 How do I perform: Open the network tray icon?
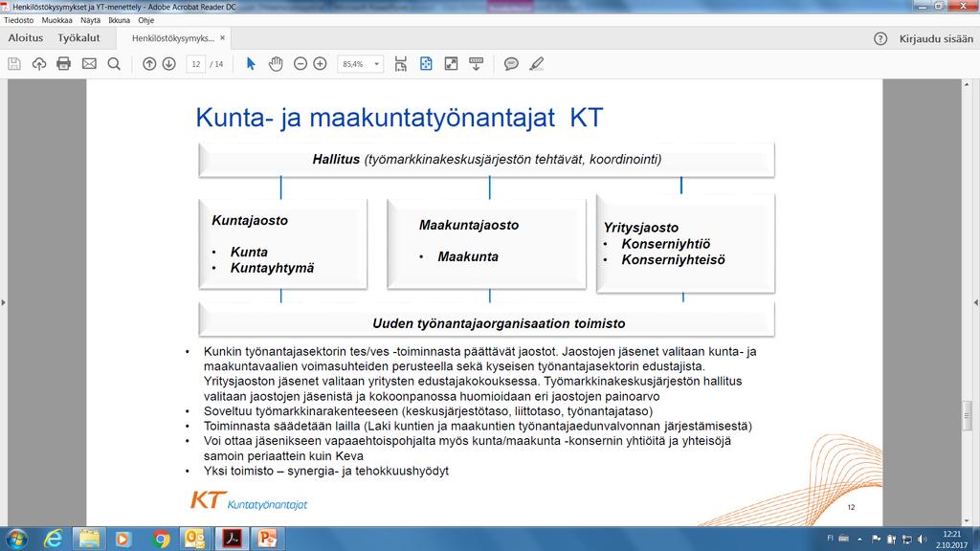(x=907, y=540)
